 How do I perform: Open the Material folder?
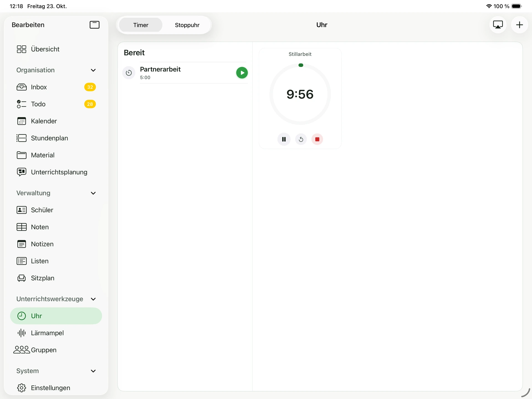click(56, 155)
